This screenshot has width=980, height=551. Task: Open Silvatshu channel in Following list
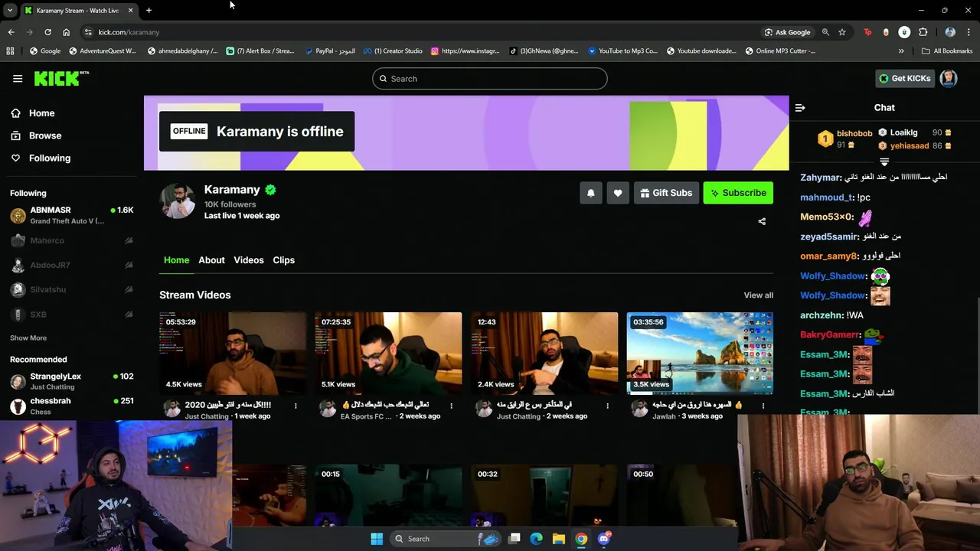[x=72, y=290]
